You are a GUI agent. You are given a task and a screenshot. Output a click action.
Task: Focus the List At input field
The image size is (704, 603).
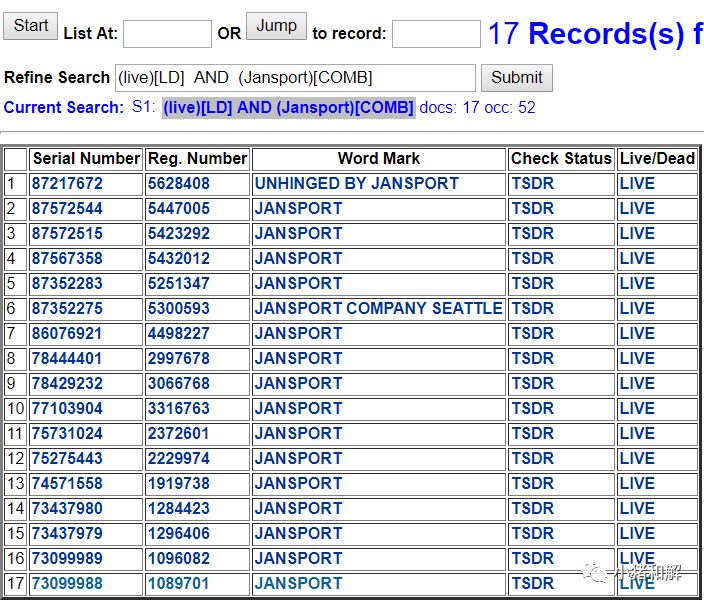167,34
